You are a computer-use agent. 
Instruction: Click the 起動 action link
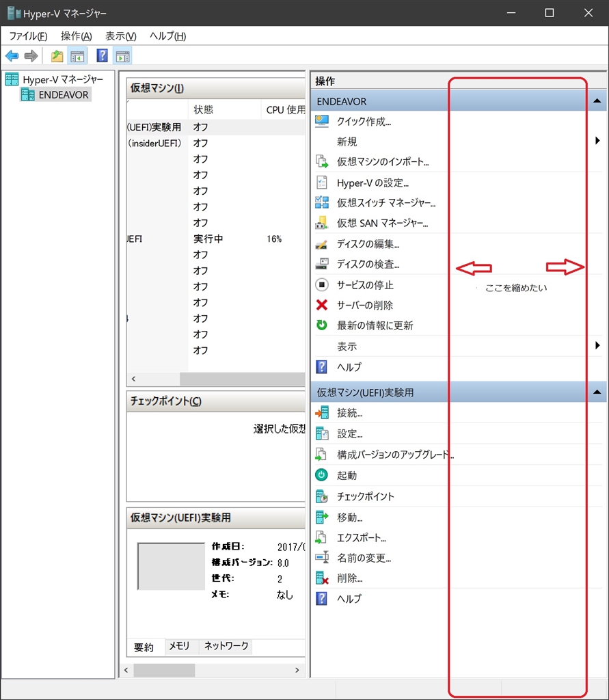(347, 476)
